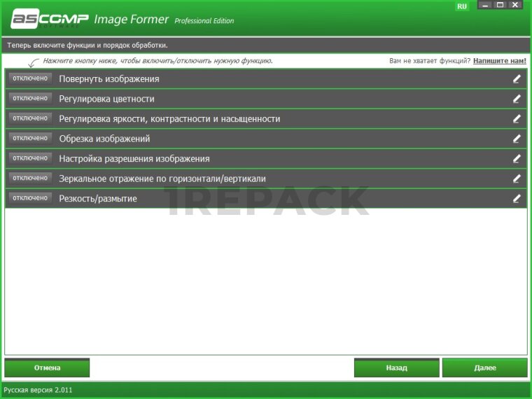Image resolution: width=532 pixels, height=399 pixels.
Task: Select the Регулировка яркости, контрастности row label
Action: pyautogui.click(x=169, y=119)
